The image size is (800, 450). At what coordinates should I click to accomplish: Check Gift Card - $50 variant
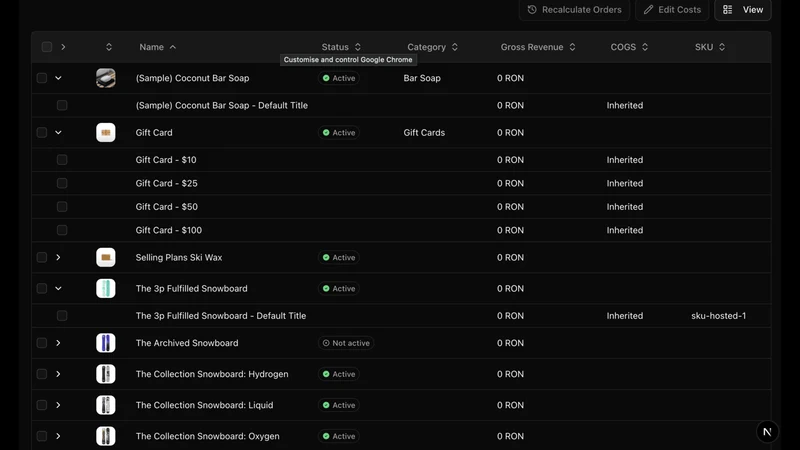tap(62, 207)
